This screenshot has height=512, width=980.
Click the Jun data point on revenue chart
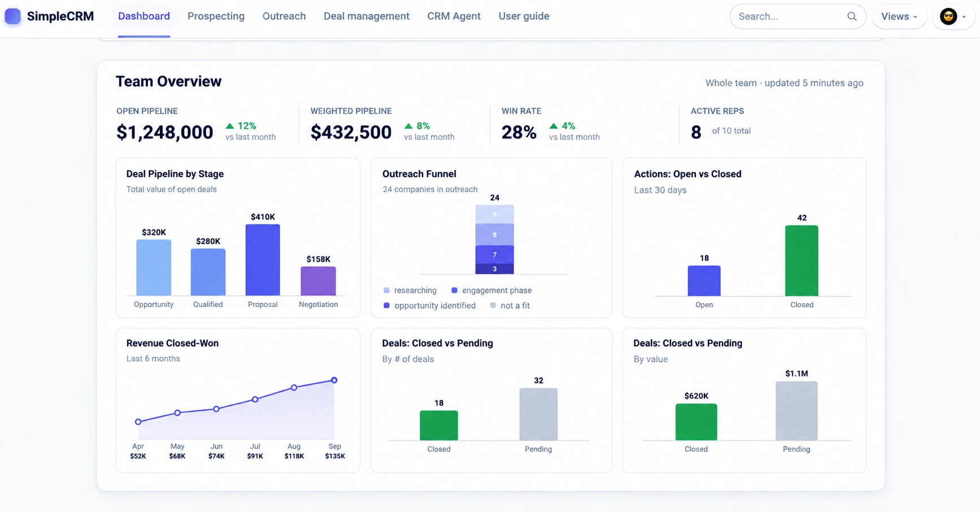tap(216, 409)
